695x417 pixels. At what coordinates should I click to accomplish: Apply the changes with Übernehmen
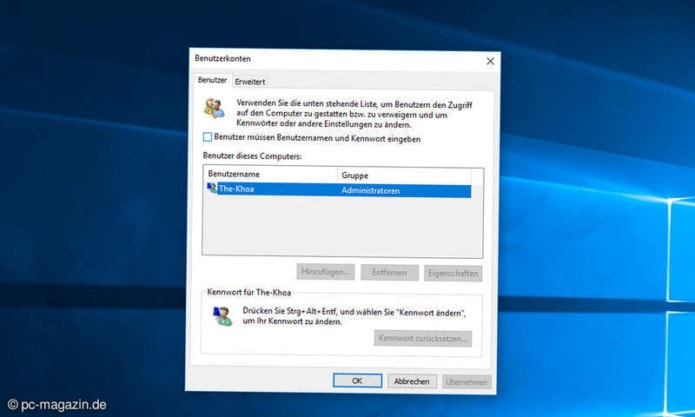click(x=465, y=381)
